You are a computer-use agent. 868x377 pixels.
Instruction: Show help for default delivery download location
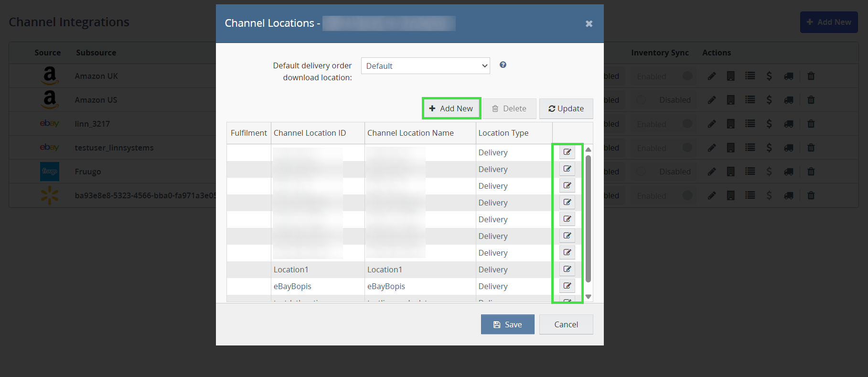pyautogui.click(x=503, y=65)
